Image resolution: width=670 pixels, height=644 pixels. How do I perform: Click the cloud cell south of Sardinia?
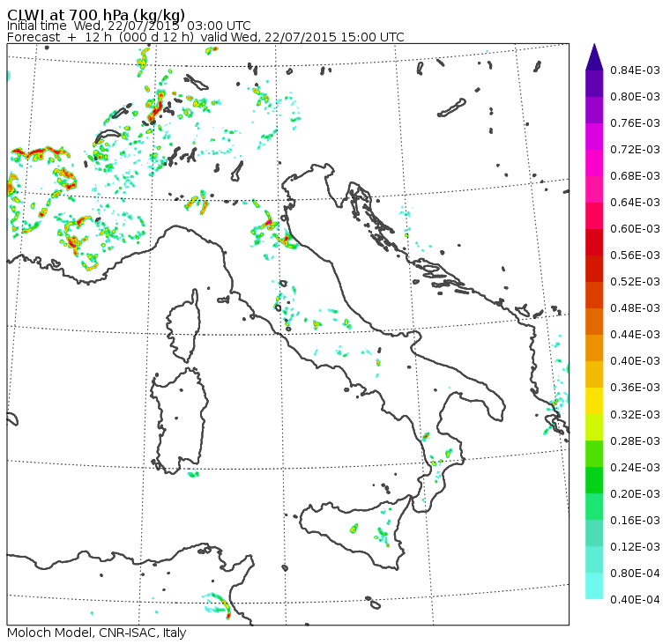click(x=193, y=474)
